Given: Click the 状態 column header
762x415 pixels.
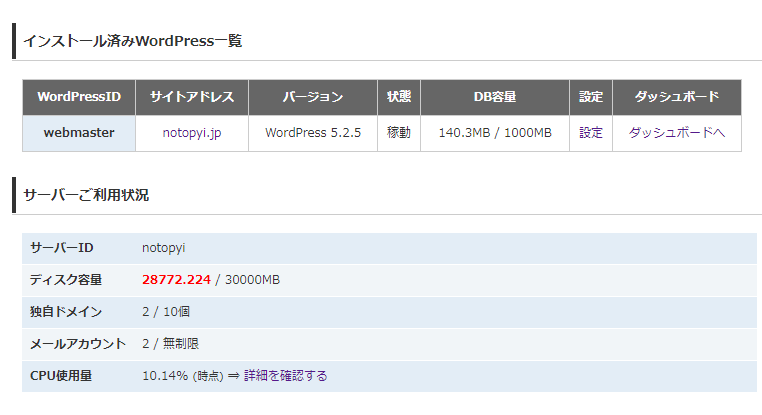Looking at the screenshot, I should point(398,97).
